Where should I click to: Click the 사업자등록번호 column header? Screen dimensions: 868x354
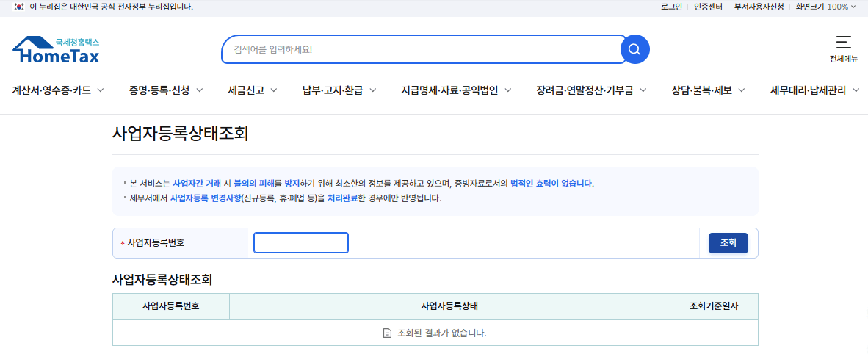(171, 306)
